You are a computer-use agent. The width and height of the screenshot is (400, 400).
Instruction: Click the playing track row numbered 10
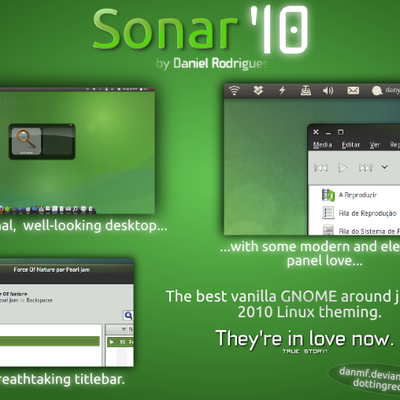[120, 342]
